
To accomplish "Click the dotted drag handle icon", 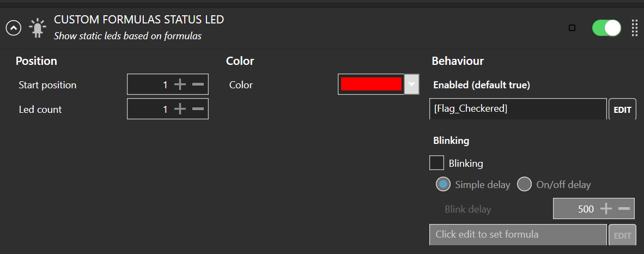I will [635, 28].
